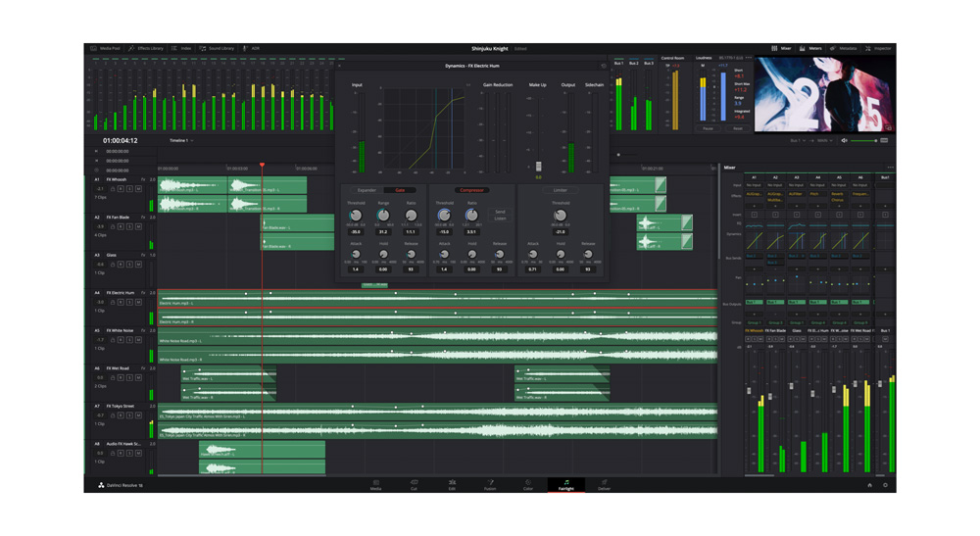Enable the Limiter in Dynamics window
The height and width of the screenshot is (536, 980).
click(560, 190)
